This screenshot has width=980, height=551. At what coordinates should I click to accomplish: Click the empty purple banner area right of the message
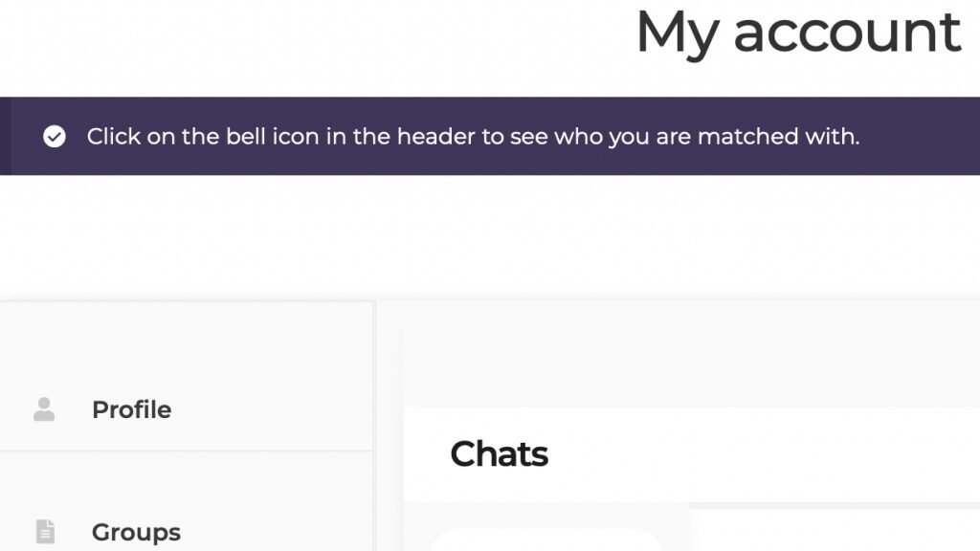[x=919, y=136]
